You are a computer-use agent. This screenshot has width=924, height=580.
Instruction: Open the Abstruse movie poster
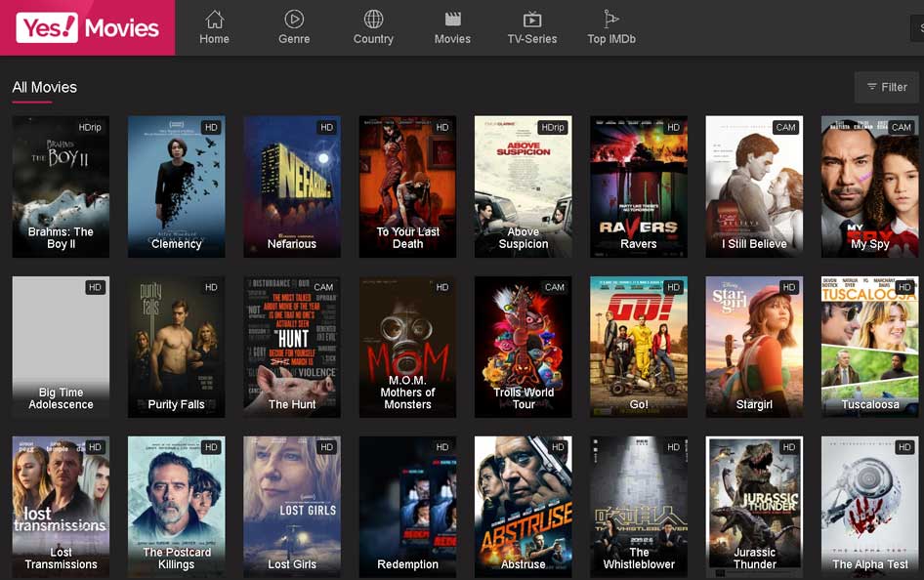(524, 507)
